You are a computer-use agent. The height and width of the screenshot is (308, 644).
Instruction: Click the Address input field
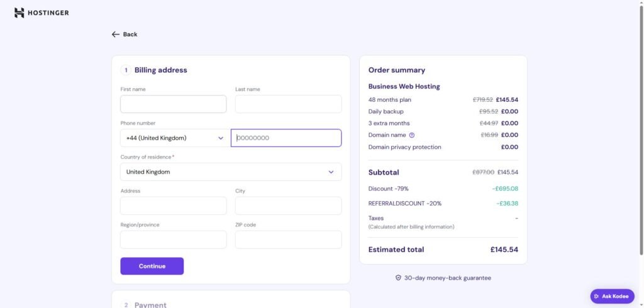(174, 206)
